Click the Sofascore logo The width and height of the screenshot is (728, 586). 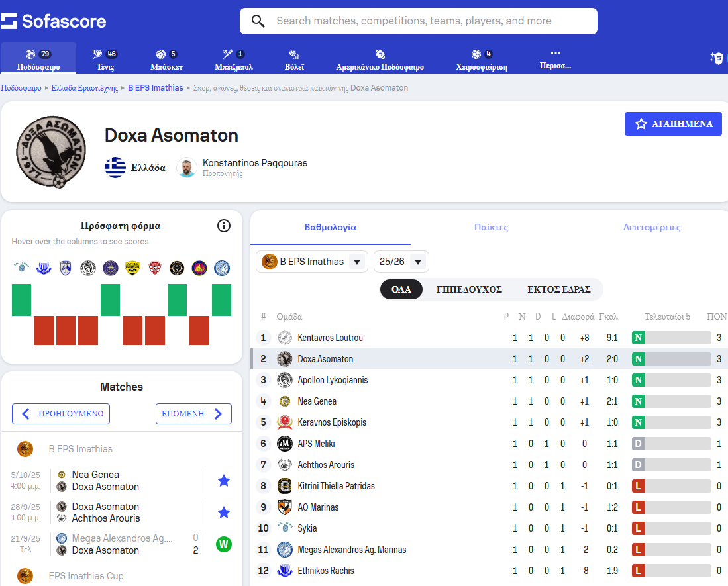click(54, 21)
